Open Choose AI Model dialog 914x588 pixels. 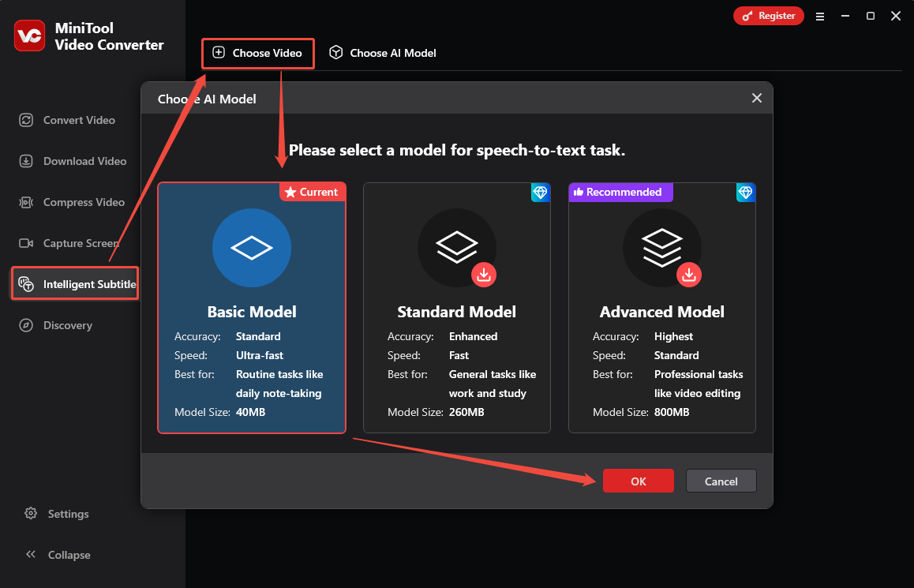[x=382, y=53]
